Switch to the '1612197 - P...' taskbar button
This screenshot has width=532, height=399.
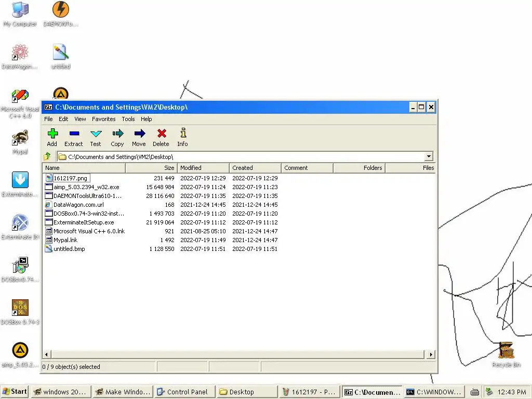point(309,392)
